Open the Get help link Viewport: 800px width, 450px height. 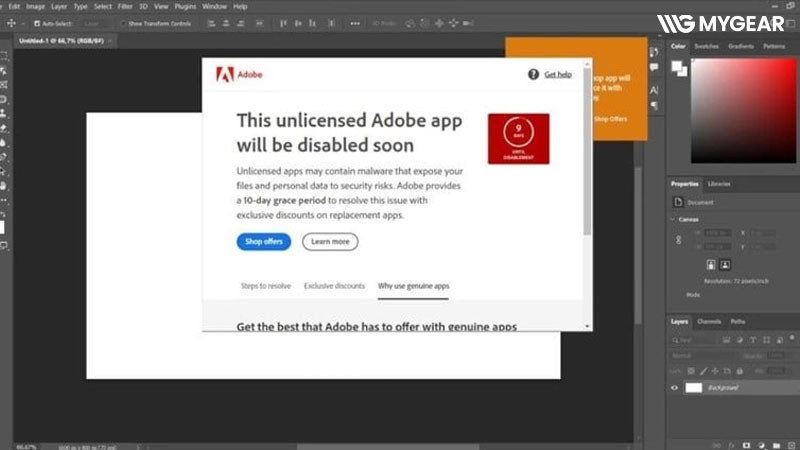(x=558, y=74)
